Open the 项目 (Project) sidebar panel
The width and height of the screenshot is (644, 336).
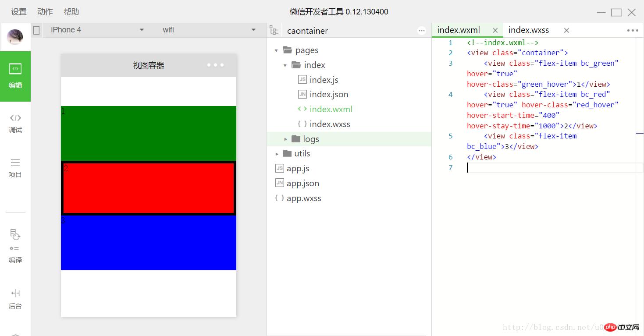pyautogui.click(x=15, y=168)
